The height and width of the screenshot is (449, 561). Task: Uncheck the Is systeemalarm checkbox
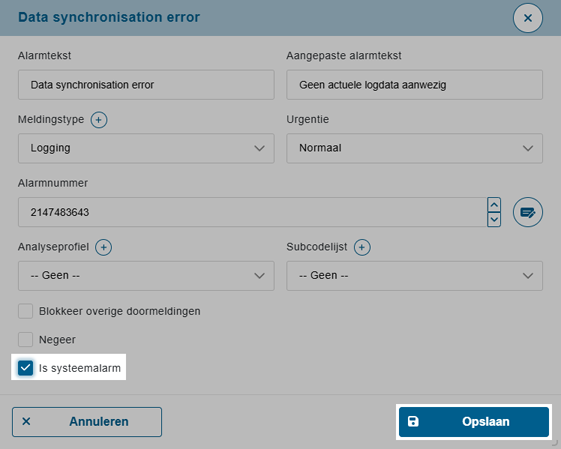coord(25,368)
